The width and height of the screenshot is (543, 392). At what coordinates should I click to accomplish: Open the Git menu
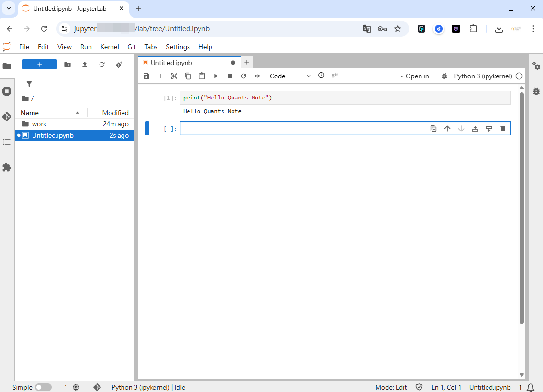pos(132,47)
